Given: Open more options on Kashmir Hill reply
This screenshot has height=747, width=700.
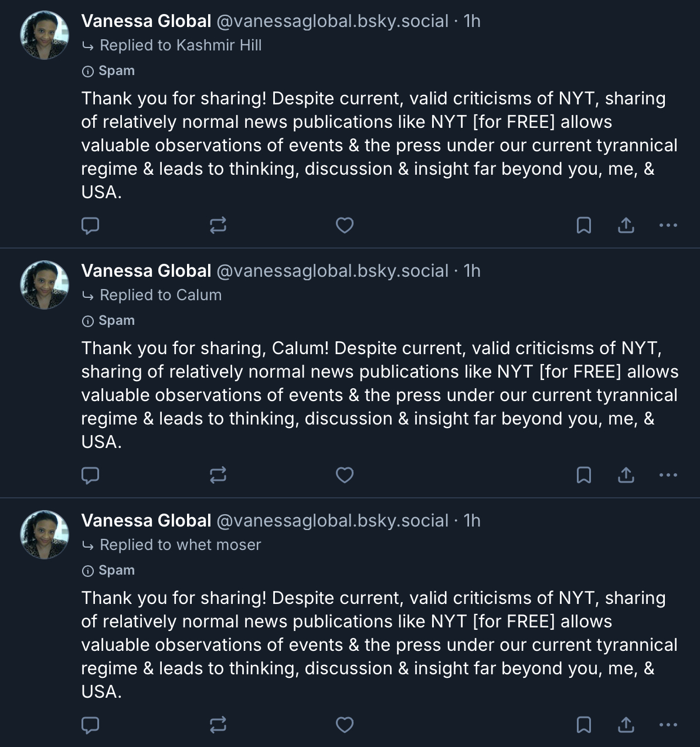Looking at the screenshot, I should pos(668,225).
